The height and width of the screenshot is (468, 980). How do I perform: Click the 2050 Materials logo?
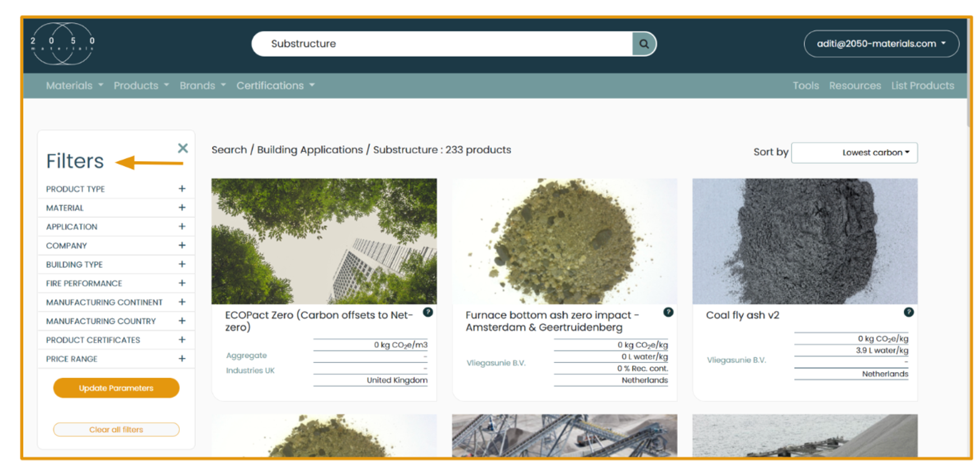62,44
